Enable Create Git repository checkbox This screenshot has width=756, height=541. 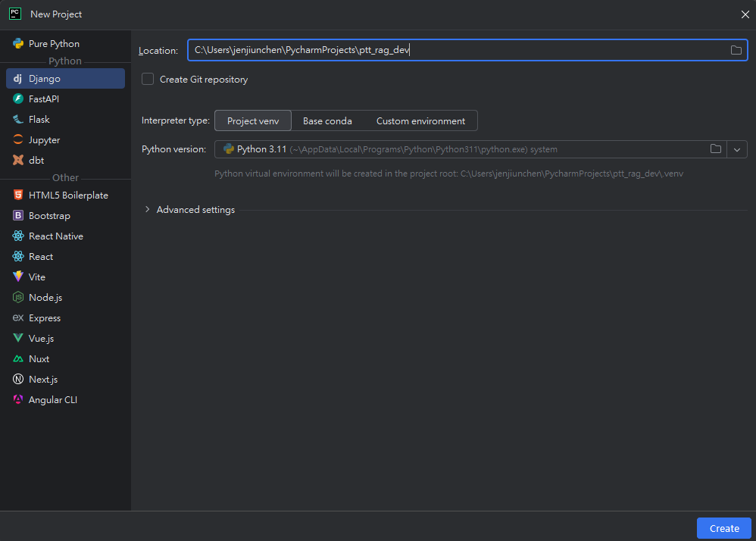148,79
